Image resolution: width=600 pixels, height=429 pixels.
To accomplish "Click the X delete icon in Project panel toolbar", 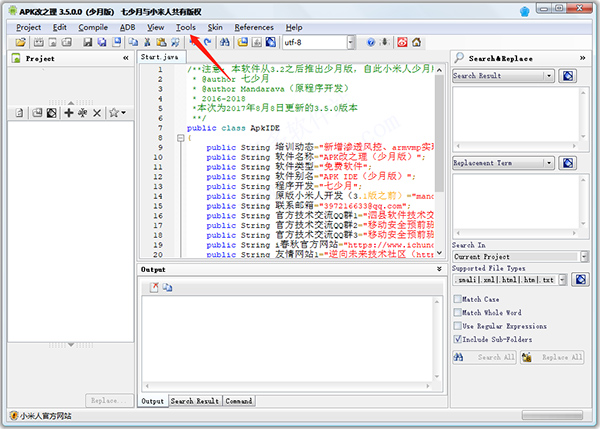I will point(97,113).
